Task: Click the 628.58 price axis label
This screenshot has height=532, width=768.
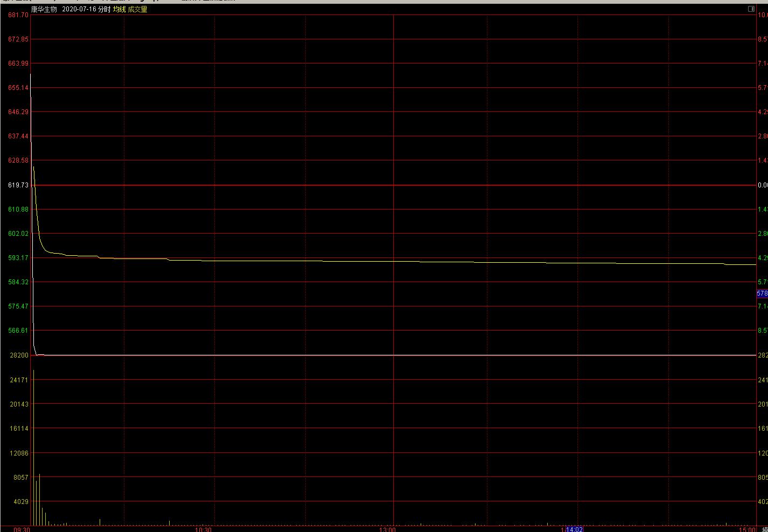Action: [18, 160]
